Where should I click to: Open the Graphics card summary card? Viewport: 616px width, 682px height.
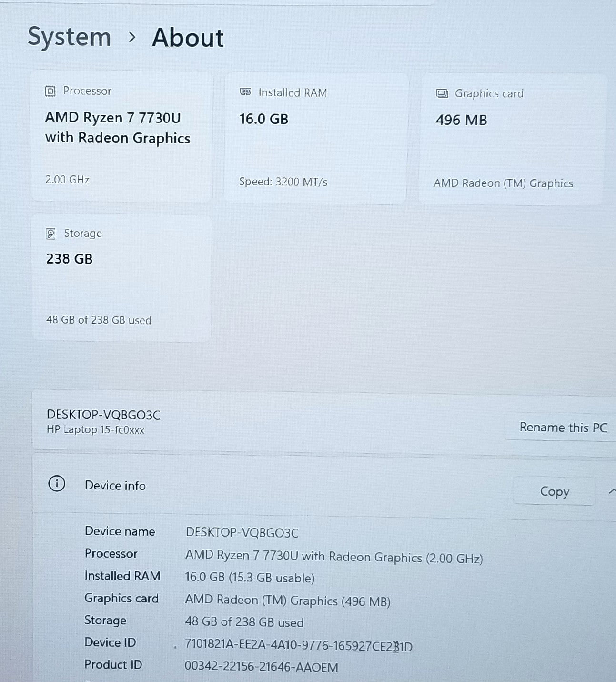(x=512, y=139)
